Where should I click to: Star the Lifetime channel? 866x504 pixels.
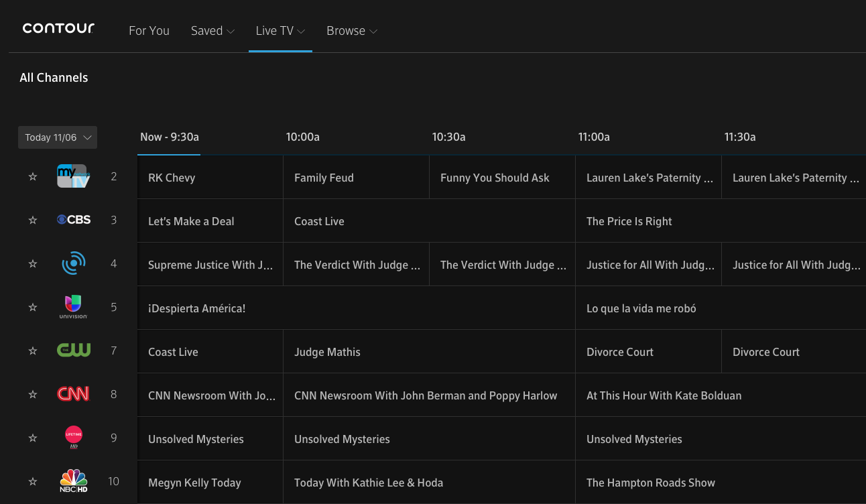[32, 438]
